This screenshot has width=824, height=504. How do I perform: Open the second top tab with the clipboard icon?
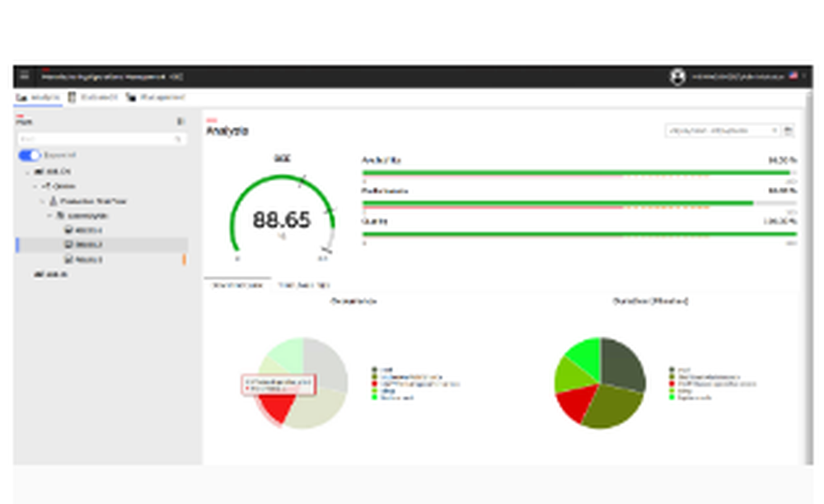(x=93, y=97)
